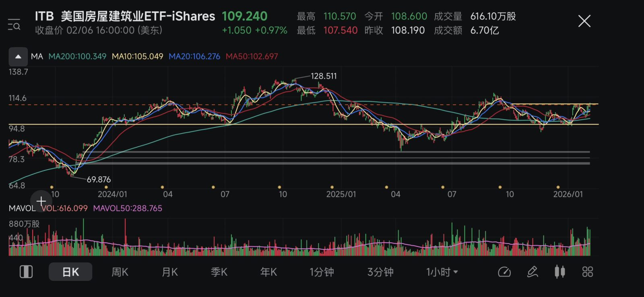Tap the event dot below 2025/01

[332, 187]
